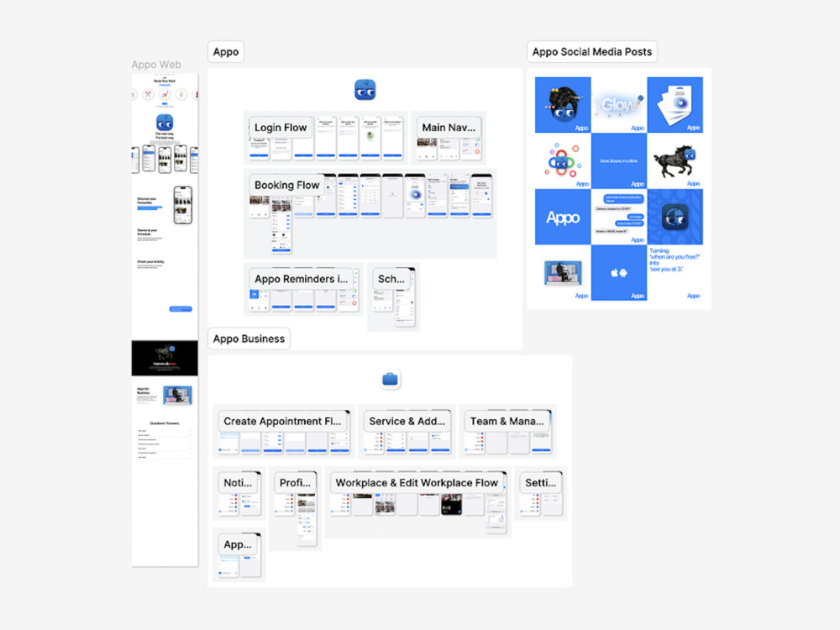The height and width of the screenshot is (630, 840).
Task: Click the blue button in Appo Web page
Action: coord(181,309)
